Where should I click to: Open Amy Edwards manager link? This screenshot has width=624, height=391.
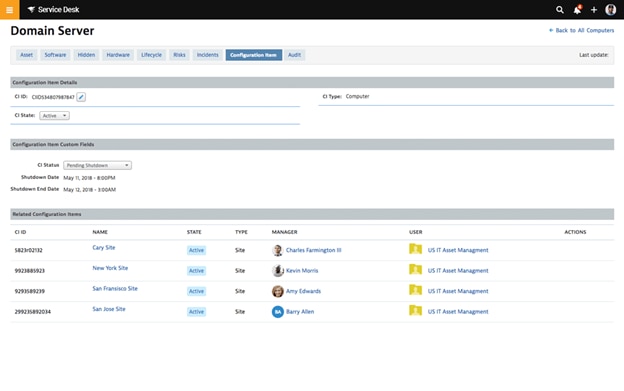(303, 291)
